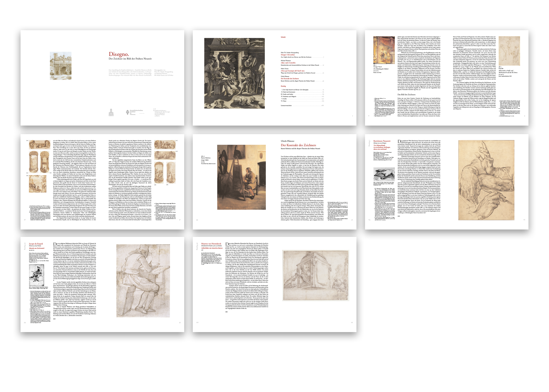Screen dimensions: 549x392
Task: Click the tower logo on title page
Action: [x=111, y=112]
